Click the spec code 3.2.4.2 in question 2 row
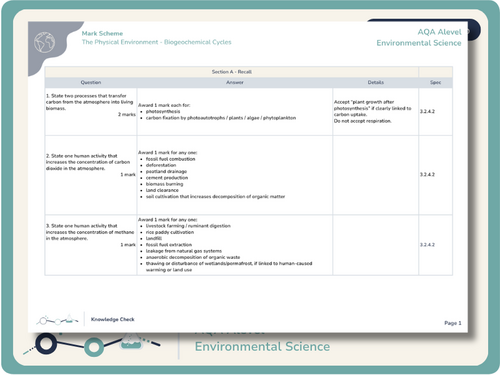Image resolution: width=500 pixels, height=375 pixels. coord(427,174)
